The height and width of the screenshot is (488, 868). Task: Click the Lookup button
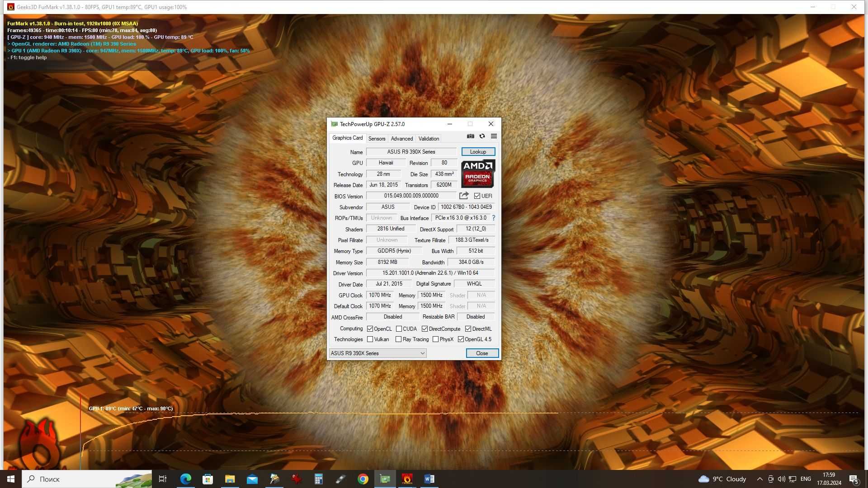[478, 152]
